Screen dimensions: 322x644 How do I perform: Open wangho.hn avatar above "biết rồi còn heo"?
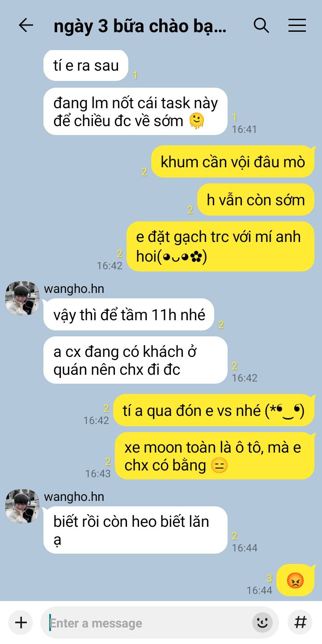[x=22, y=506]
